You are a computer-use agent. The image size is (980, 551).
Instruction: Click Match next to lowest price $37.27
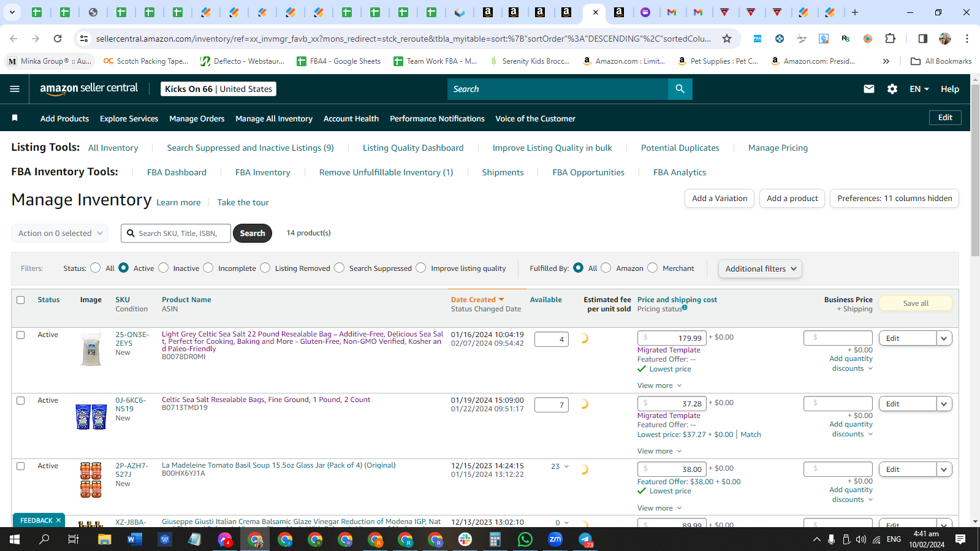(x=751, y=435)
